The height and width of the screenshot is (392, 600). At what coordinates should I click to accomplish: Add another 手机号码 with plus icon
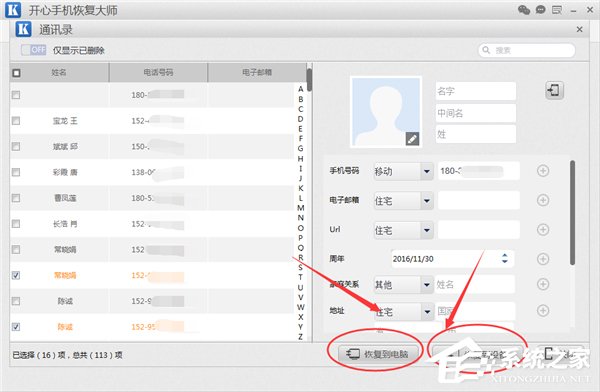click(543, 171)
